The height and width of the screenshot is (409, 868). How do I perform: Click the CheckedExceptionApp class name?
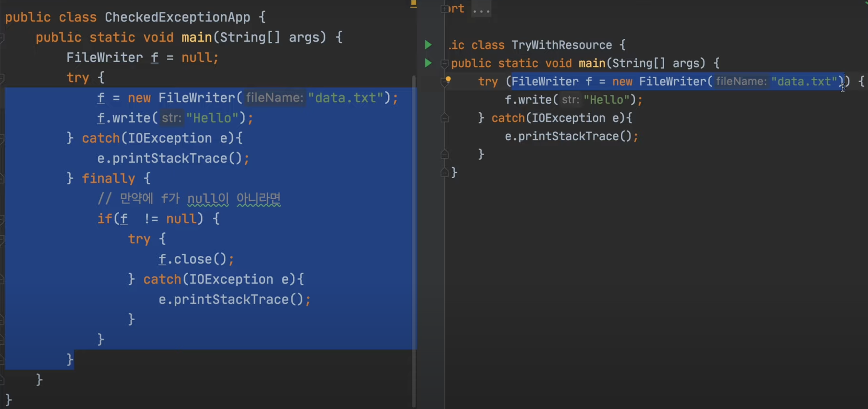(x=178, y=17)
